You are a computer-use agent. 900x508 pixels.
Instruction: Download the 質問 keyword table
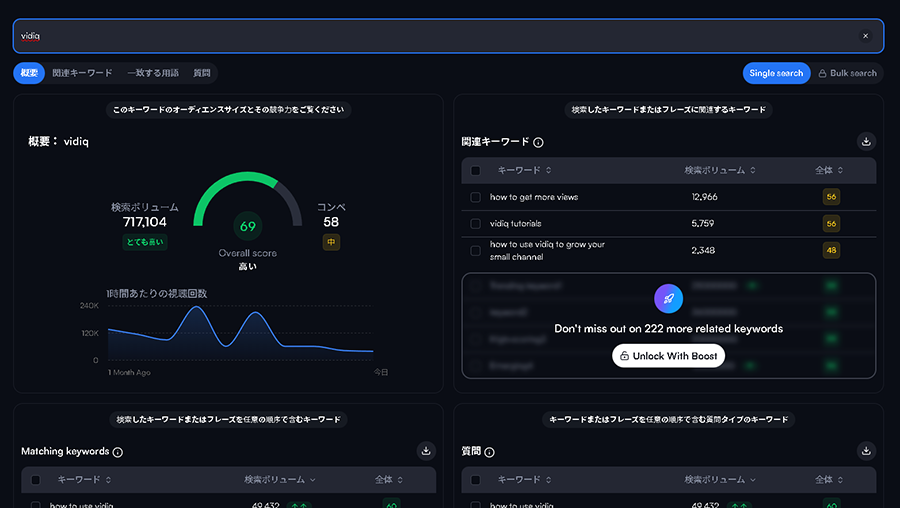pos(867,451)
